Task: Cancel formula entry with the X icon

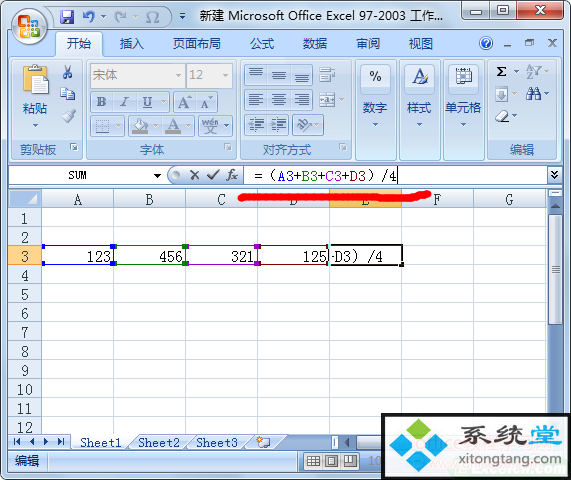Action: click(195, 175)
